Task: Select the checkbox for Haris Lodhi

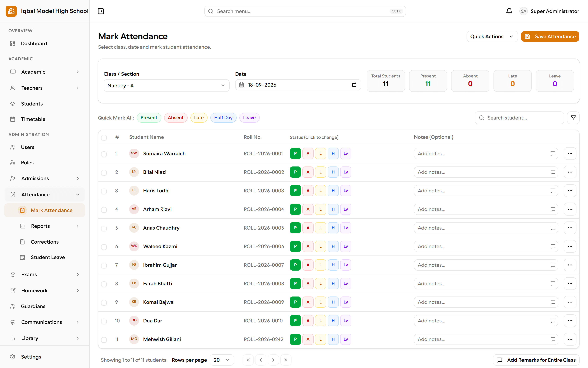Action: coord(104,191)
